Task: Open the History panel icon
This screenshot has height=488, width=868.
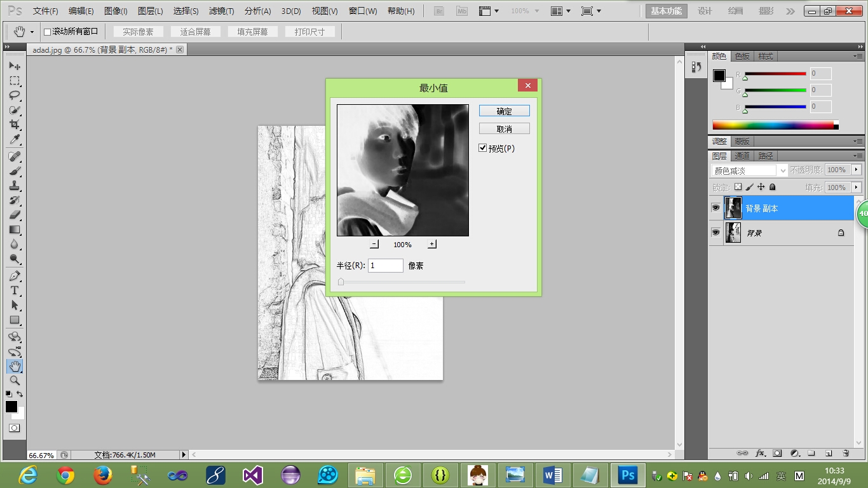Action: point(696,66)
